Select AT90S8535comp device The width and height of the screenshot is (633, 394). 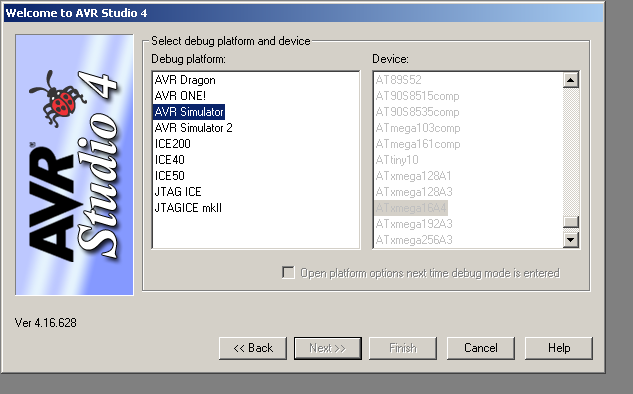[417, 112]
